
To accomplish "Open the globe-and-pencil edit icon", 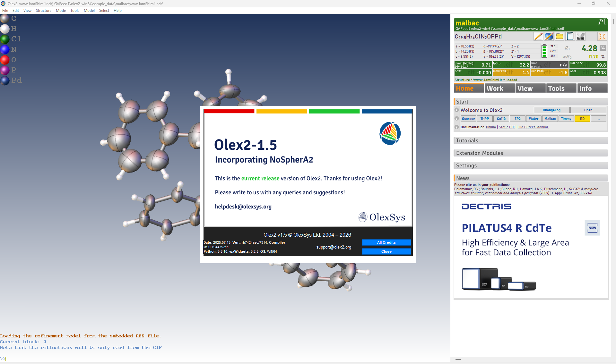I will click(x=549, y=36).
